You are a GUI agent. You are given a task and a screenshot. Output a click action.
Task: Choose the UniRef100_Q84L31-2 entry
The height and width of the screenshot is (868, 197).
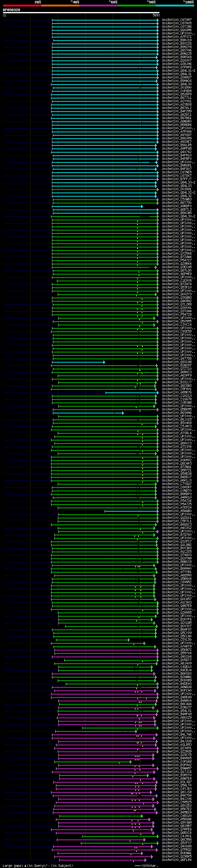pyautogui.click(x=179, y=71)
